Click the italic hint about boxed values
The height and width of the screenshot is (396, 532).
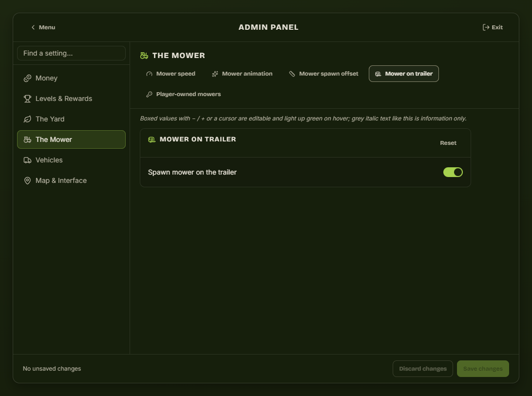[x=304, y=119]
